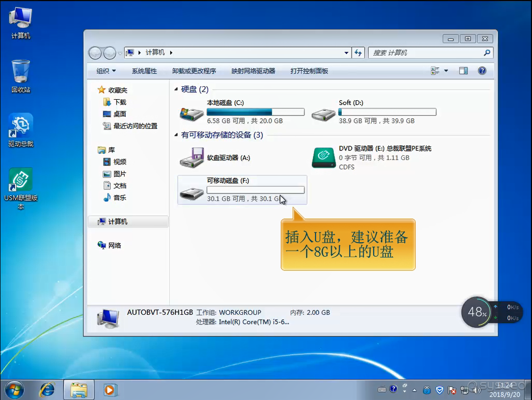Click the Forward navigation button
The image size is (532, 400).
point(109,53)
